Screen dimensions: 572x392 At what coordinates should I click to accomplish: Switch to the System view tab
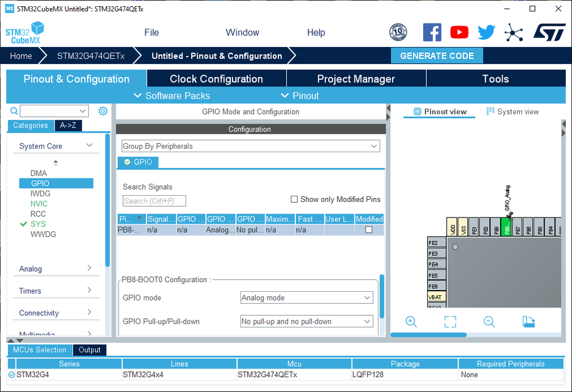(x=512, y=112)
